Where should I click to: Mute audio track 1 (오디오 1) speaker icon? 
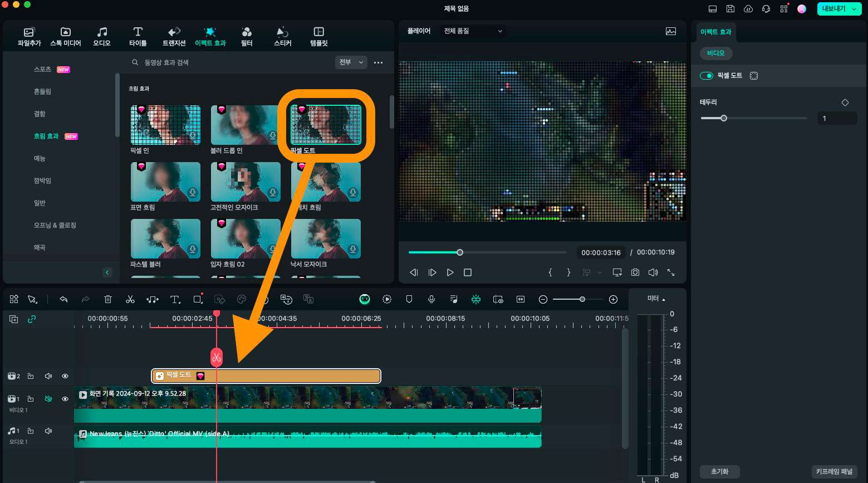(x=48, y=431)
